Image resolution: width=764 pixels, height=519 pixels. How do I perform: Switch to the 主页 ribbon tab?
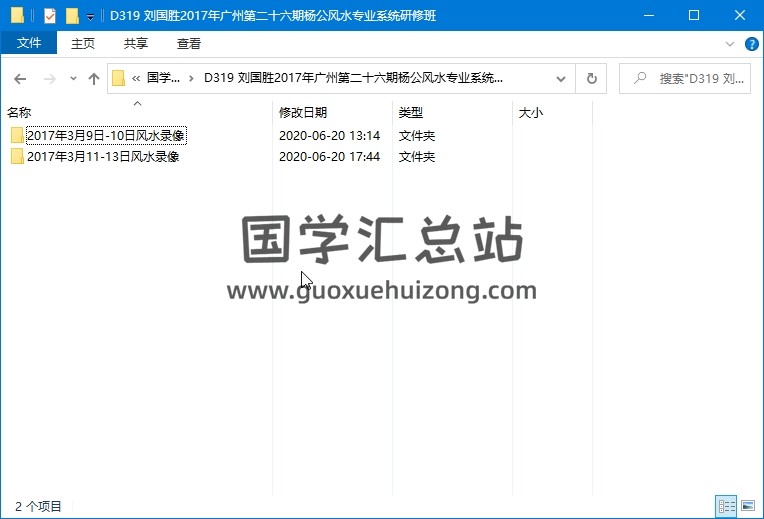pos(83,43)
